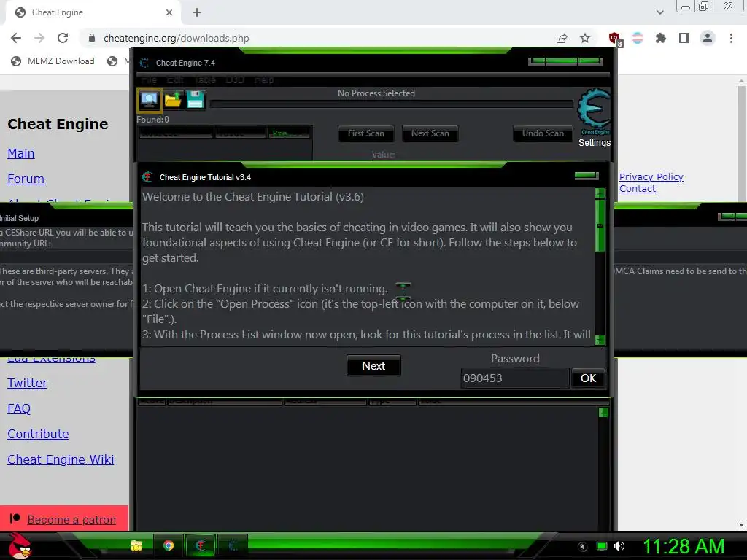This screenshot has height=560, width=747.
Task: Click Cheat Engine Tutorial window title icon
Action: click(147, 177)
